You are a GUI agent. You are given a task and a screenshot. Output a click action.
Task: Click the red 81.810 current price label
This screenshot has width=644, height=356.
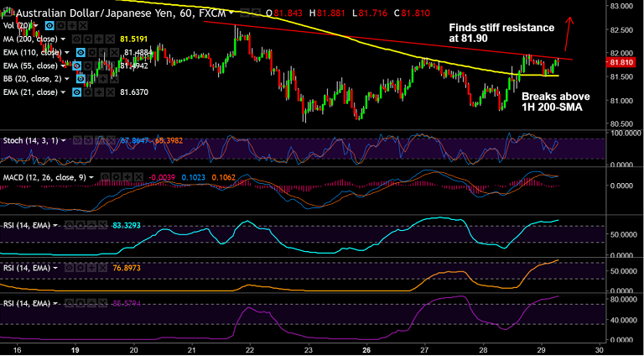(x=621, y=62)
